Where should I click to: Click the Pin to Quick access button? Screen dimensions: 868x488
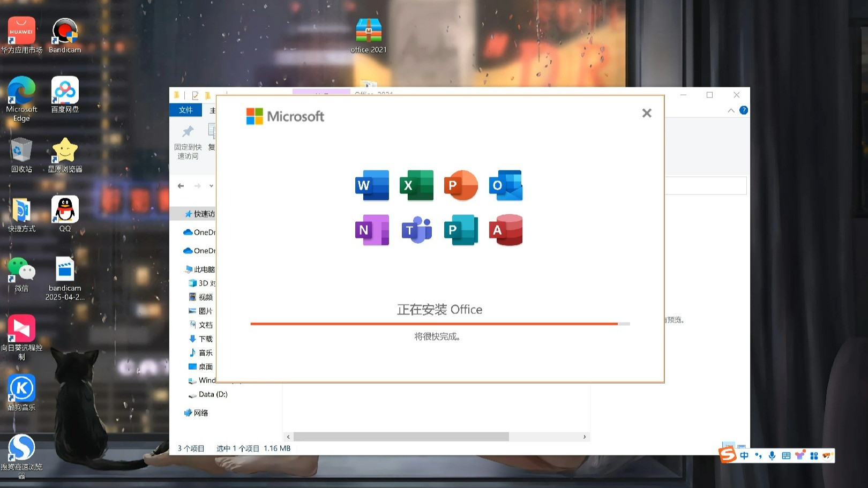pos(188,142)
